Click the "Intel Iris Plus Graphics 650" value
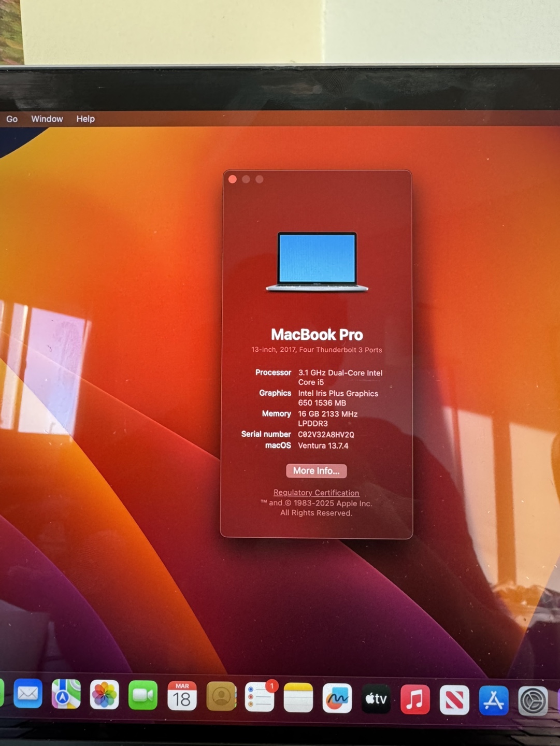 pos(338,398)
